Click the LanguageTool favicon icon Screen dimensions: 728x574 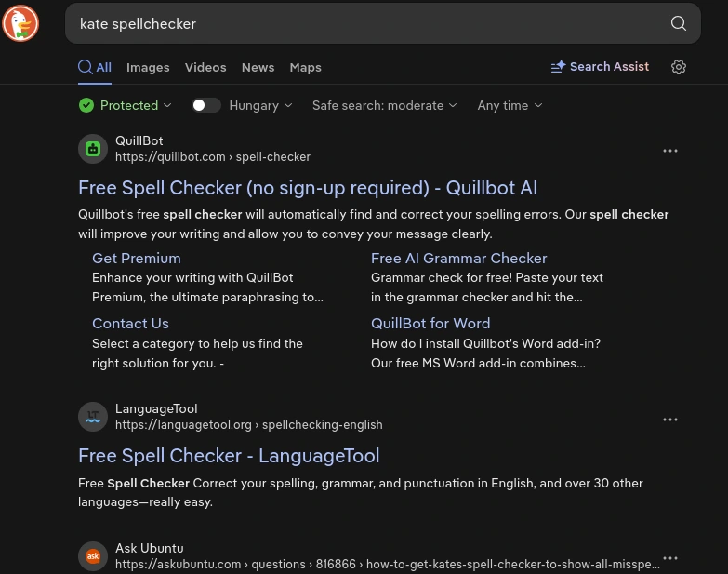click(93, 417)
